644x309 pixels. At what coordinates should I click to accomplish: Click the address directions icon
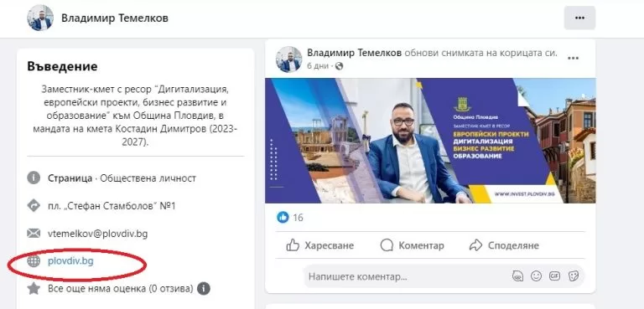(x=34, y=206)
